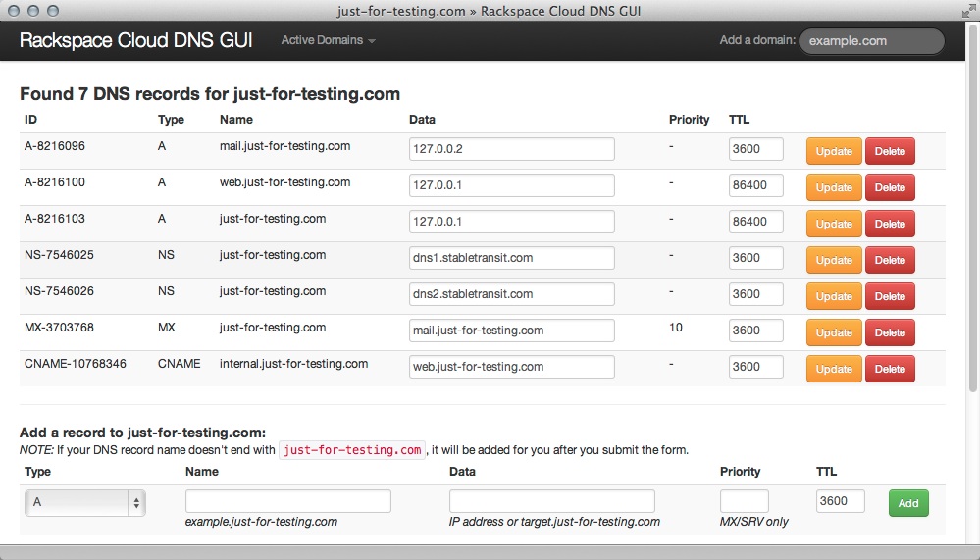
Task: Click the green Add record button
Action: click(908, 503)
